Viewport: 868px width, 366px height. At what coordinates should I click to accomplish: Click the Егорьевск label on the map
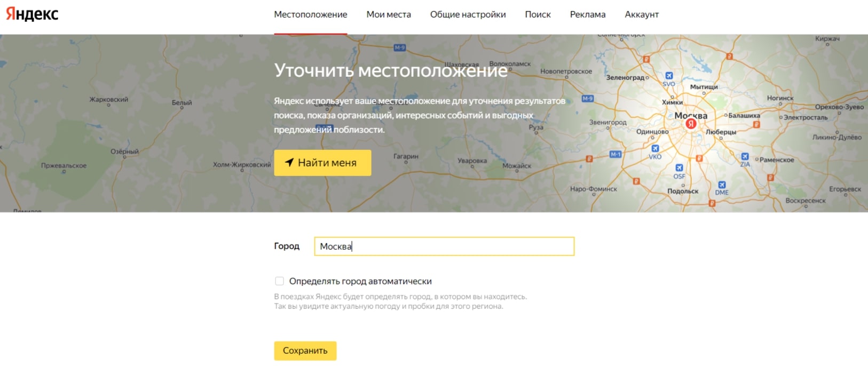tap(845, 189)
